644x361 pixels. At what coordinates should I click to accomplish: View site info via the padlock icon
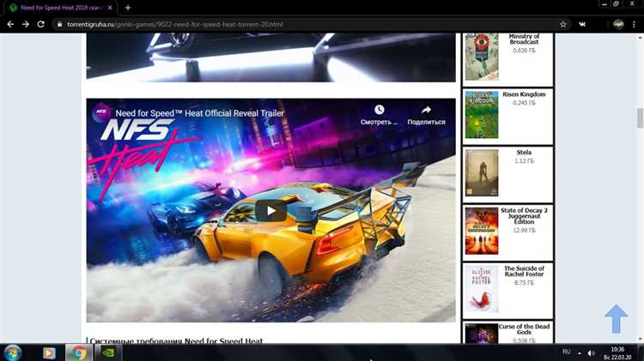click(x=59, y=24)
